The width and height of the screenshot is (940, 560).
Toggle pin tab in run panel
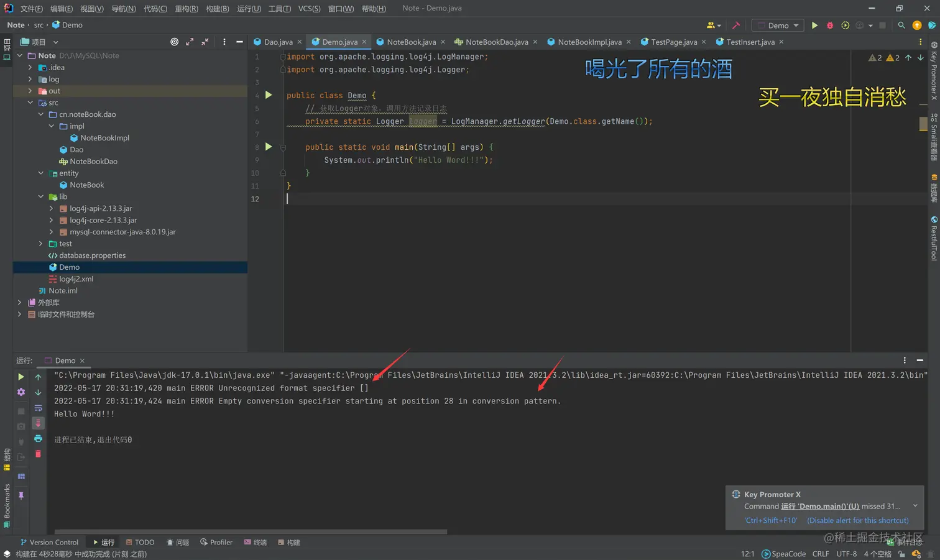21,495
